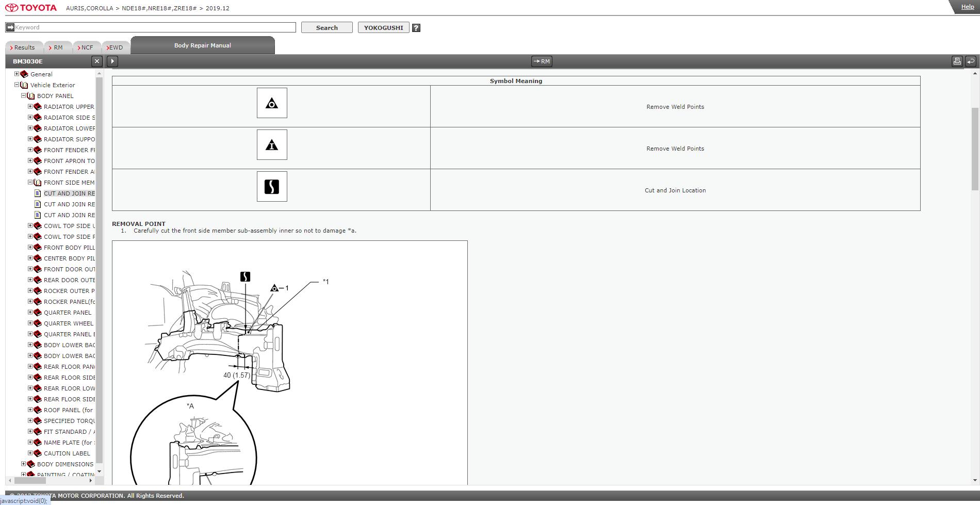The width and height of the screenshot is (980, 505).
Task: Switch to the NCF tab
Action: coord(87,47)
